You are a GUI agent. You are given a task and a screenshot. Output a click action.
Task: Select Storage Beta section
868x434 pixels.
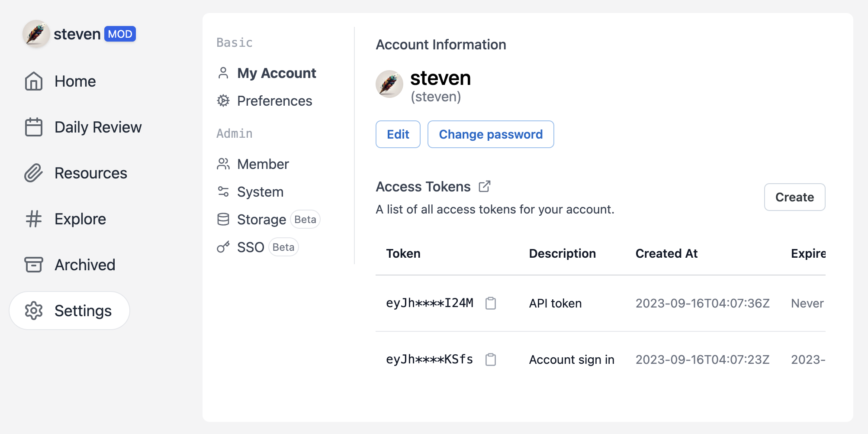pos(261,220)
